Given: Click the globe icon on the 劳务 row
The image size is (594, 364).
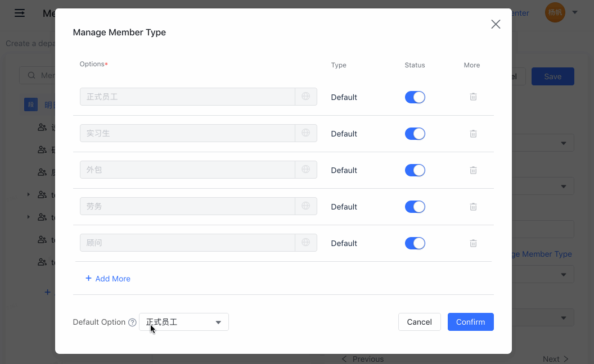Looking at the screenshot, I should tap(305, 206).
